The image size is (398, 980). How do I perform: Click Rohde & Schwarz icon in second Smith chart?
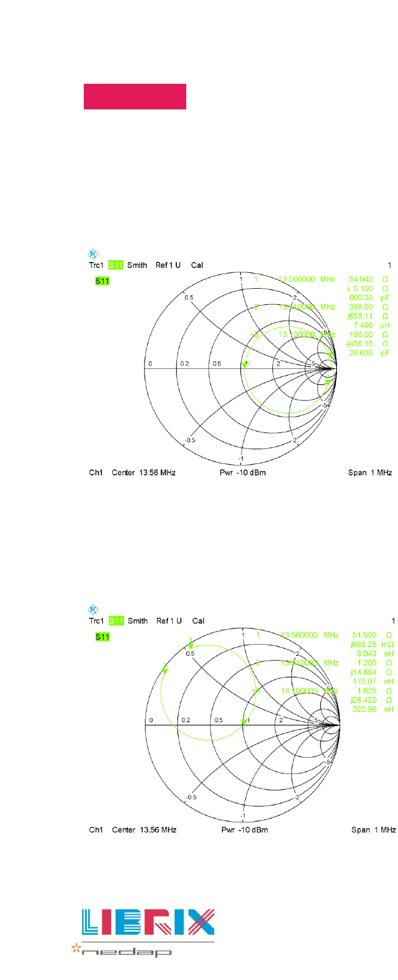[93, 610]
